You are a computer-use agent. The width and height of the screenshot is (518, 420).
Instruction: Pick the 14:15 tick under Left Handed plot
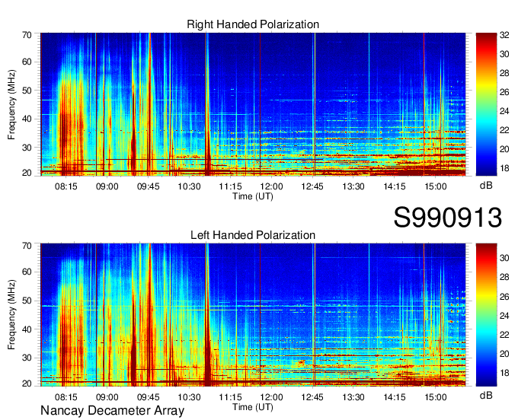395,396
